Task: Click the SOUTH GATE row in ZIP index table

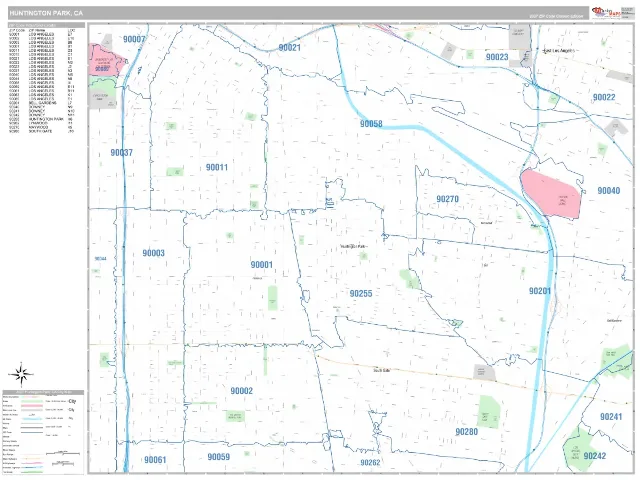Action: (x=42, y=131)
